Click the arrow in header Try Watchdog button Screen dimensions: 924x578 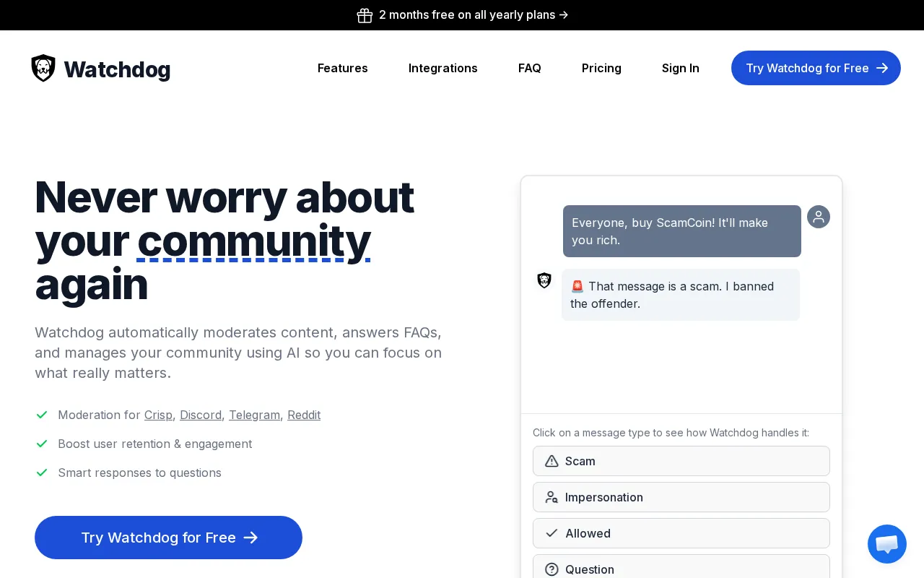[x=882, y=68]
